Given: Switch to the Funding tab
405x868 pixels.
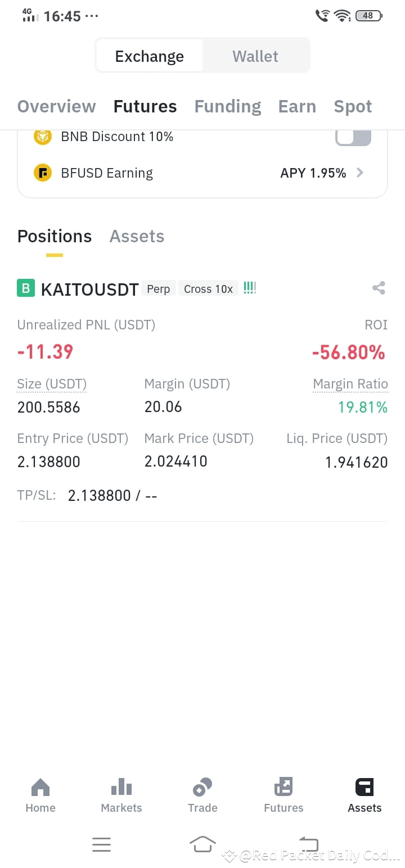Looking at the screenshot, I should [x=228, y=106].
